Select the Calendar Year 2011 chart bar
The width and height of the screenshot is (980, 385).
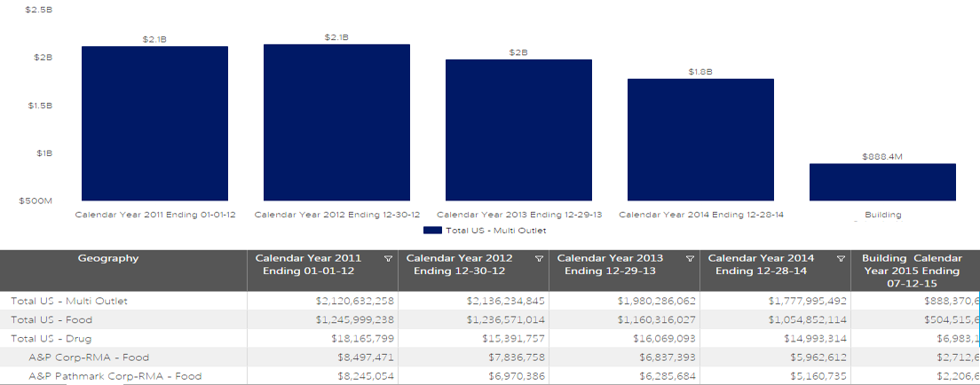(154, 123)
